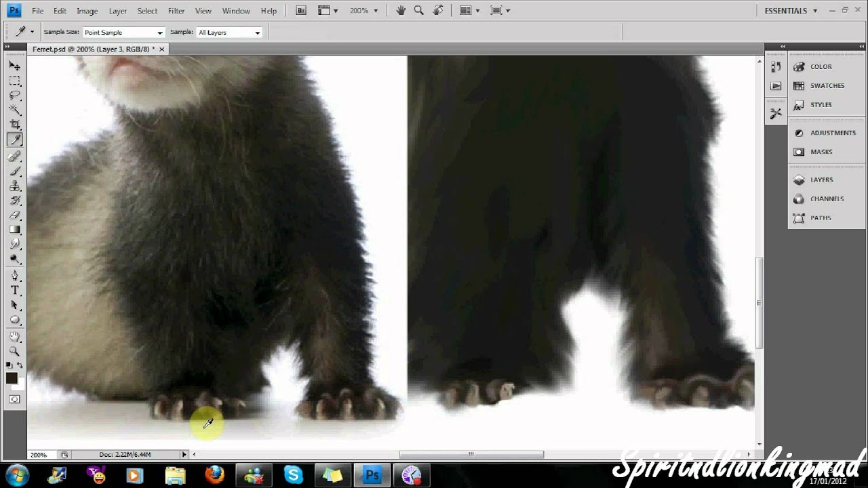
Task: Click the foreground color swatch
Action: pyautogui.click(x=12, y=378)
